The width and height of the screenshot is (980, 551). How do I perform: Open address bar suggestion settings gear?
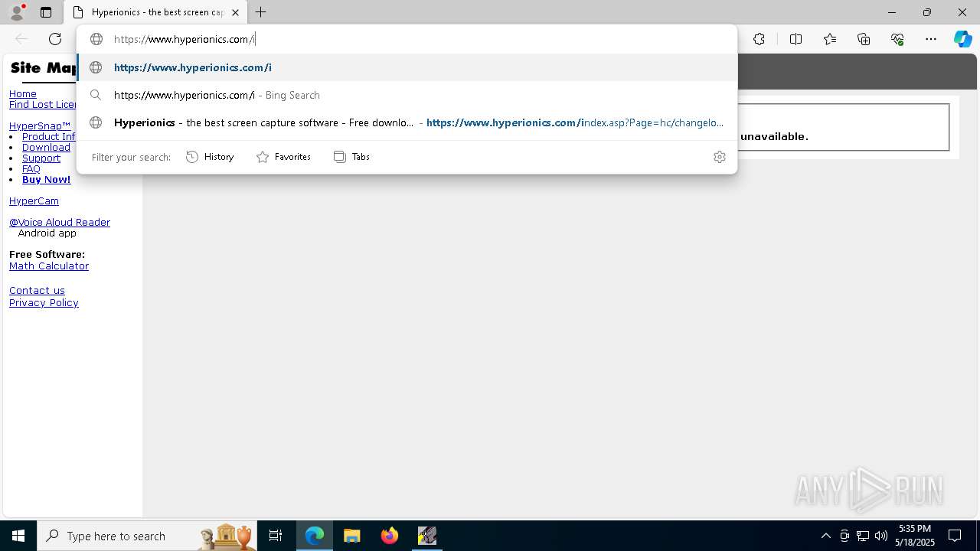(x=719, y=157)
